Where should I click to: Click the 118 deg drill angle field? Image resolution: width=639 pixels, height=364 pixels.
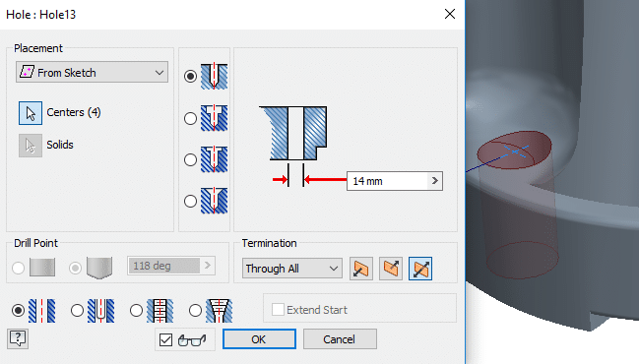163,266
